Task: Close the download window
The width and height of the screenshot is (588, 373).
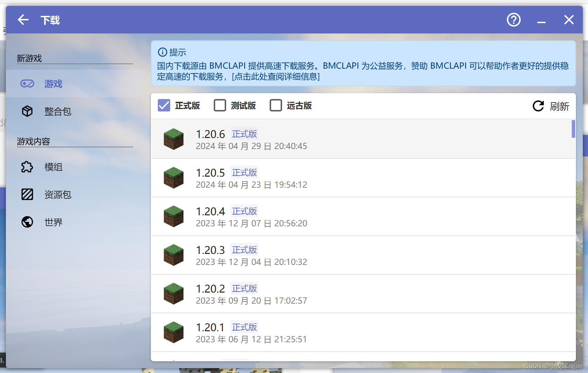Action: tap(569, 20)
